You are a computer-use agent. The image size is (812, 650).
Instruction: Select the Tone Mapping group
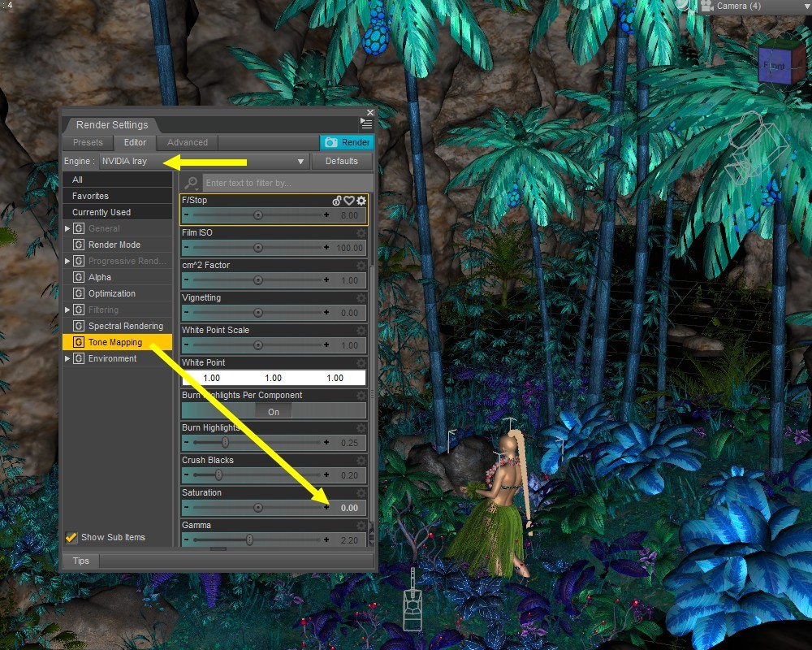117,342
